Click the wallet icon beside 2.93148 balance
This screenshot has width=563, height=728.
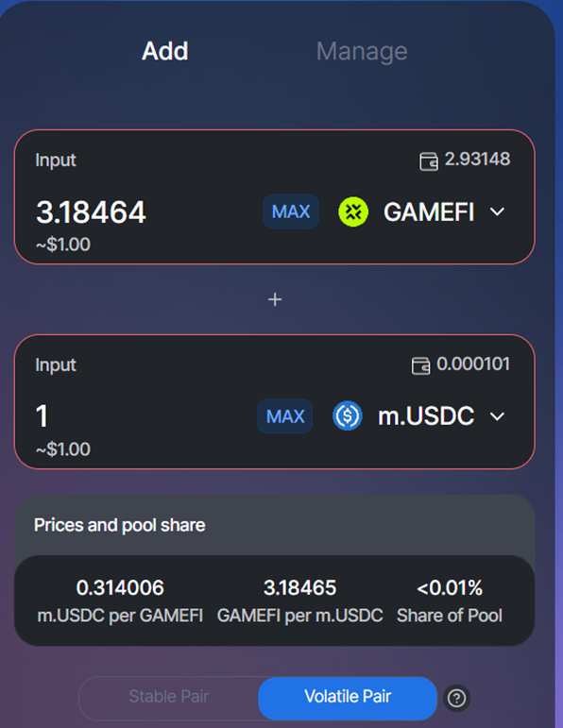pyautogui.click(x=429, y=161)
